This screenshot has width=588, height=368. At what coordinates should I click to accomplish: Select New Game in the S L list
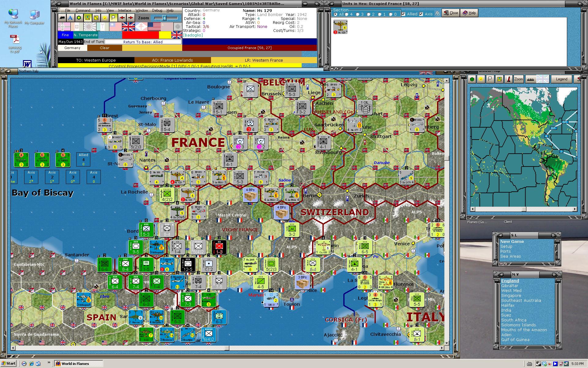click(512, 242)
